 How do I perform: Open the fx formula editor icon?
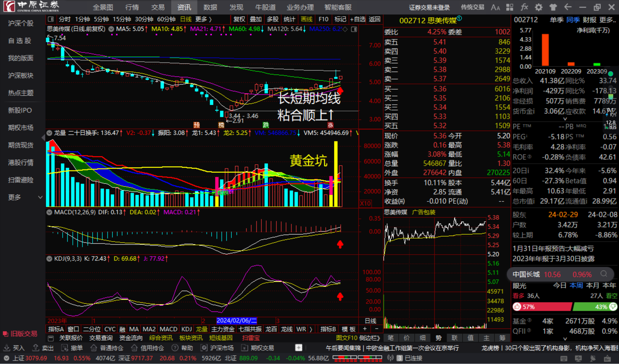coord(525,7)
